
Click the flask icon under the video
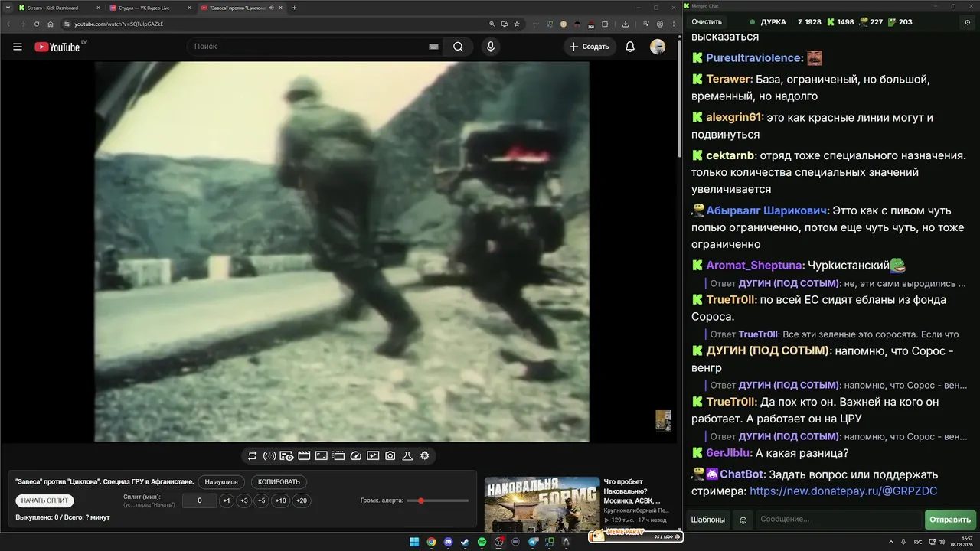(x=407, y=455)
